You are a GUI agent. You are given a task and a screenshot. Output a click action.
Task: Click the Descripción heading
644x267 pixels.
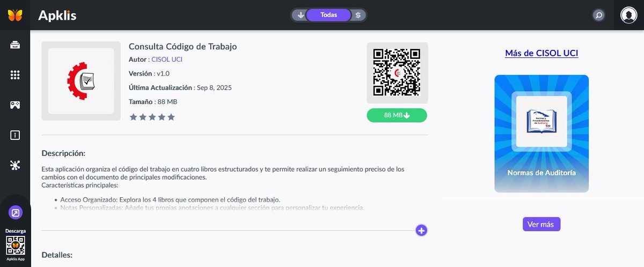[63, 153]
